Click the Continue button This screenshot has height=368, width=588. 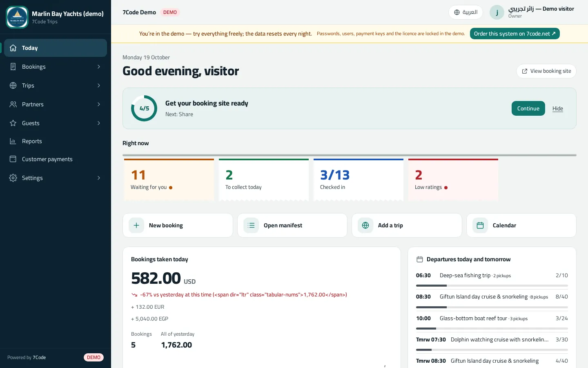pos(528,108)
